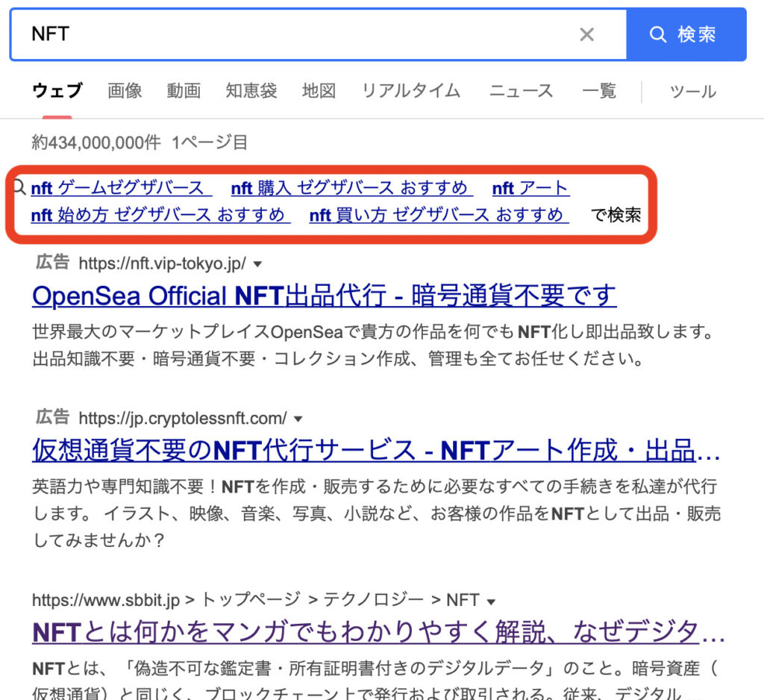The height and width of the screenshot is (700, 764).
Task: Select the 知恵袋 tab
Action: click(x=251, y=91)
